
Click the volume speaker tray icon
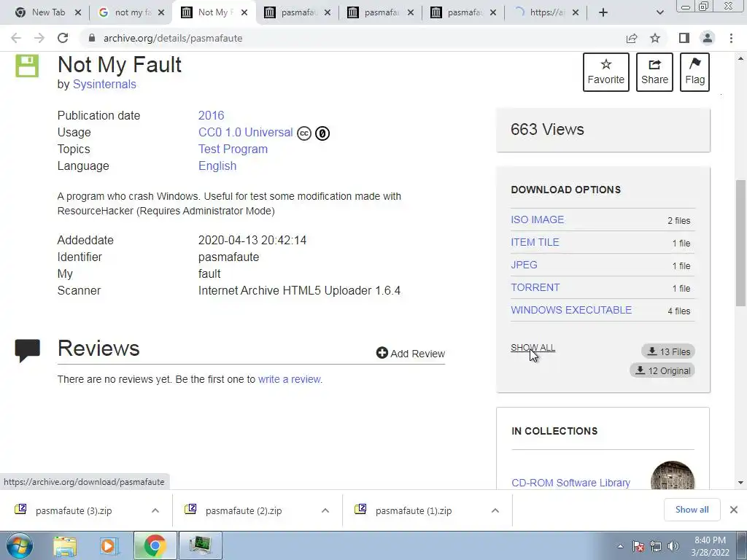673,546
